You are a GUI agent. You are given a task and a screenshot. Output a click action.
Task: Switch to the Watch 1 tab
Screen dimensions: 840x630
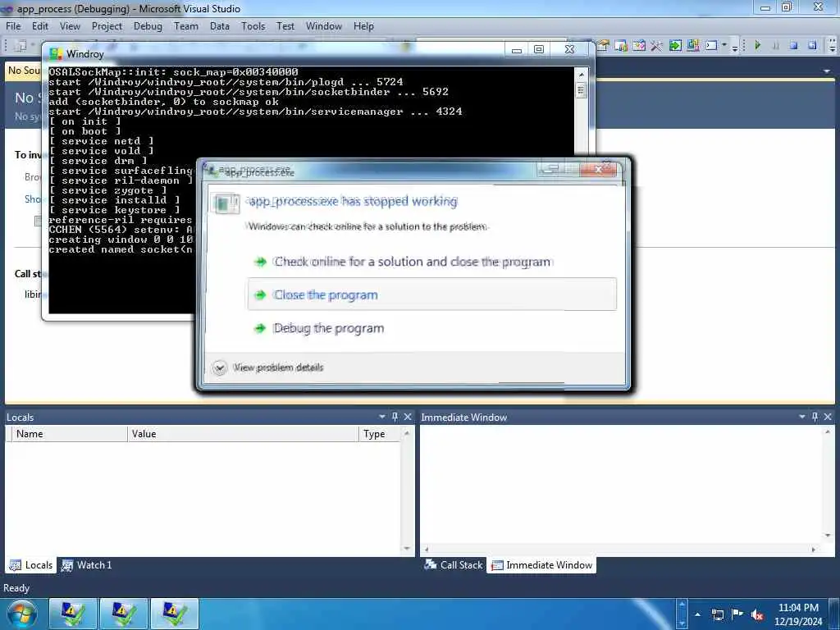87,564
